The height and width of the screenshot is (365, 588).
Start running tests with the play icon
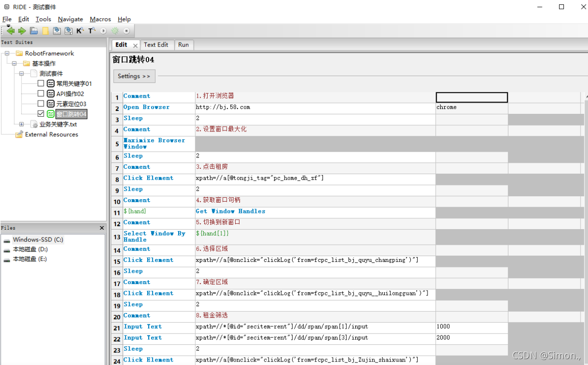104,31
